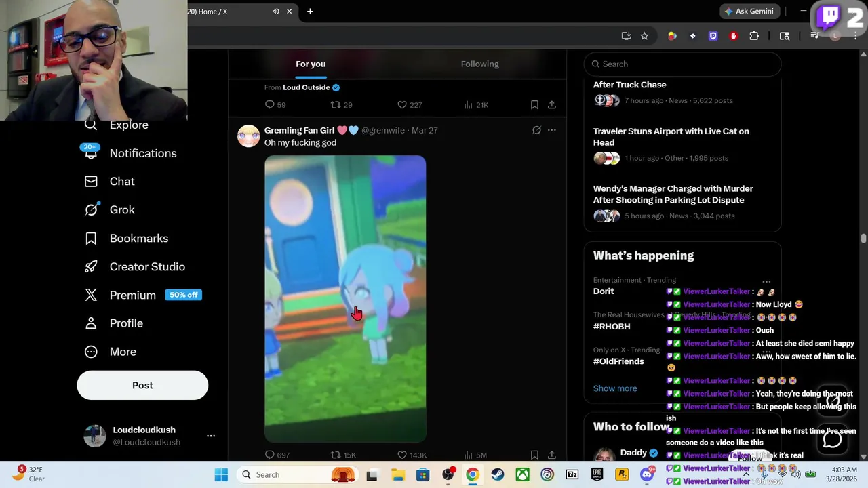
Task: Click the install app icon in address bar
Action: click(626, 36)
